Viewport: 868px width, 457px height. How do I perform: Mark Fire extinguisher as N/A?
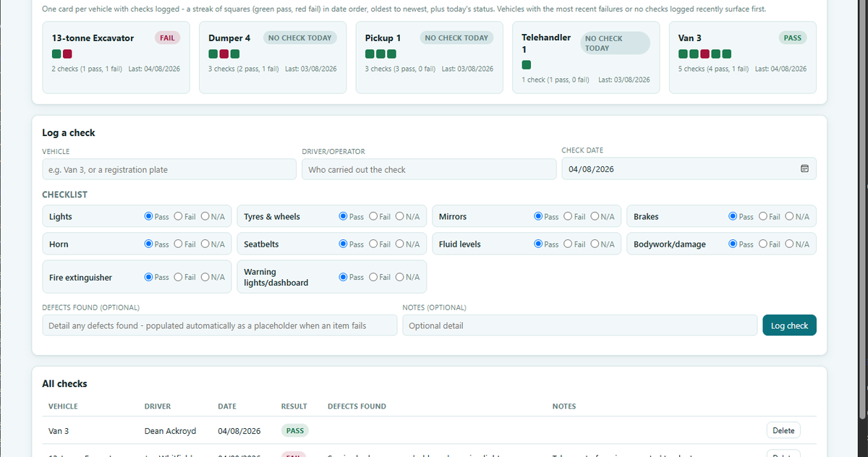point(205,277)
